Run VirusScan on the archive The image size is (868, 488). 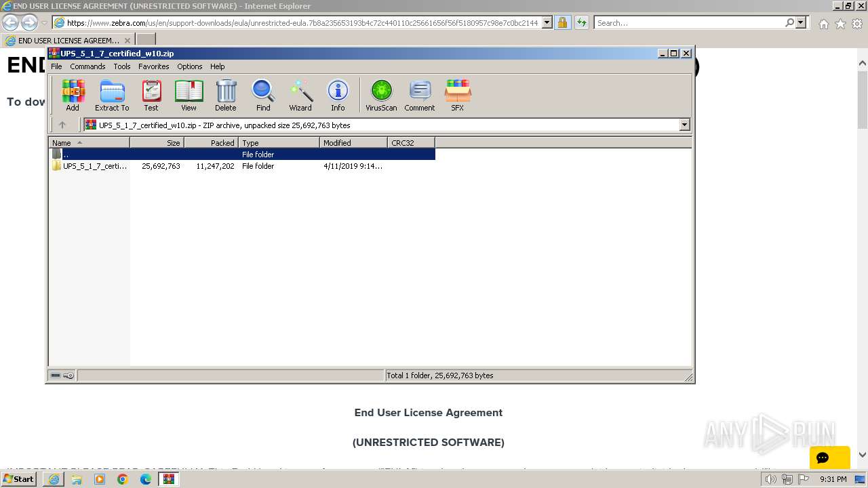pyautogui.click(x=381, y=95)
